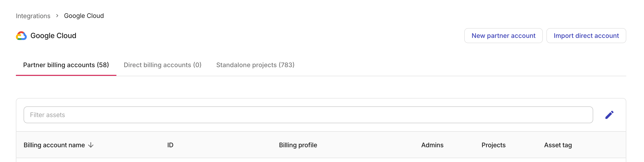Click the Projects column header
The image size is (644, 162).
(493, 145)
